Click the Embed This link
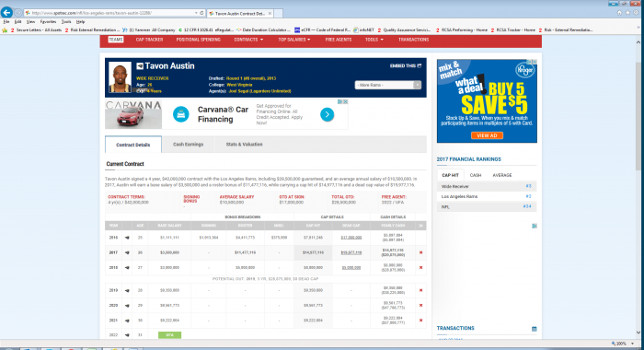The image size is (644, 350). click(x=406, y=65)
